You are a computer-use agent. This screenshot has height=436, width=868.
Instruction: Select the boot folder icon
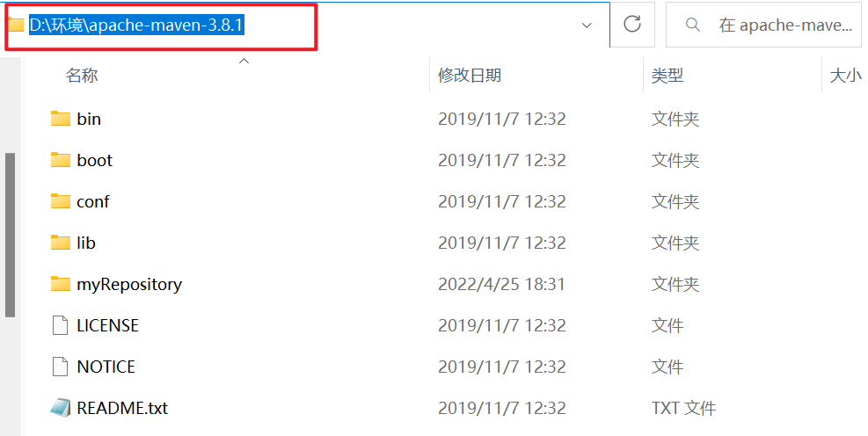[61, 161]
